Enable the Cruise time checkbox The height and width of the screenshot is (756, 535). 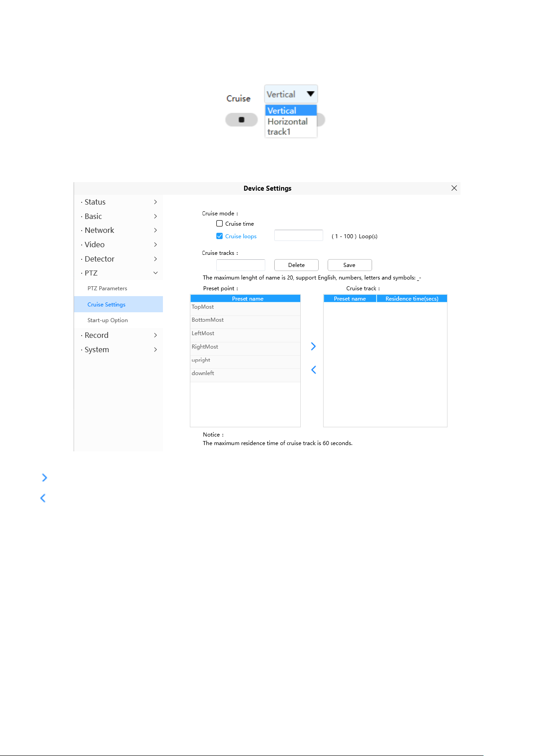pos(219,223)
